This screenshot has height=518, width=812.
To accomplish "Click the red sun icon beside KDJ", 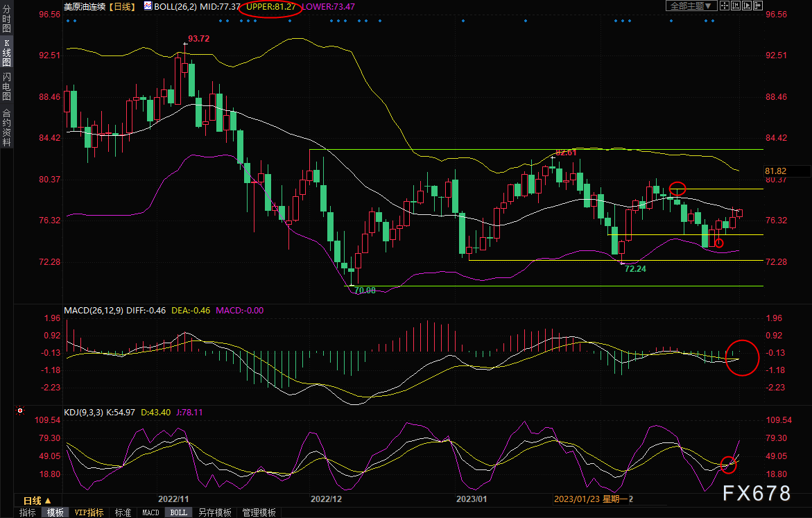I will (x=20, y=411).
